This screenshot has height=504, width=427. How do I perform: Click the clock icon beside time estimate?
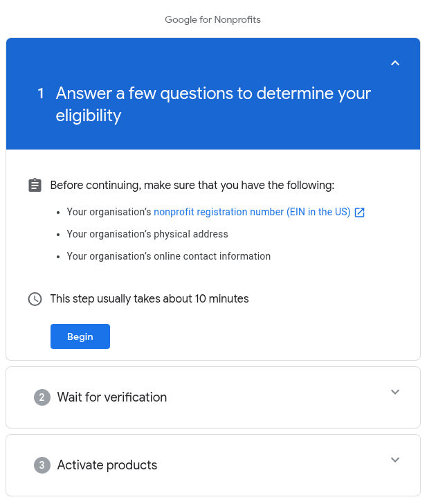(35, 299)
